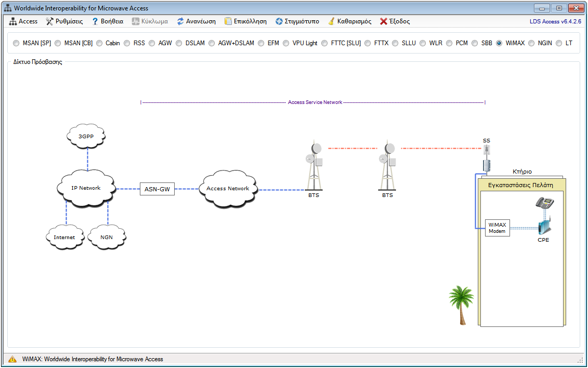Click the Επικόλληση paste clipboard icon
Viewport: 588px width, 368px height.
228,21
